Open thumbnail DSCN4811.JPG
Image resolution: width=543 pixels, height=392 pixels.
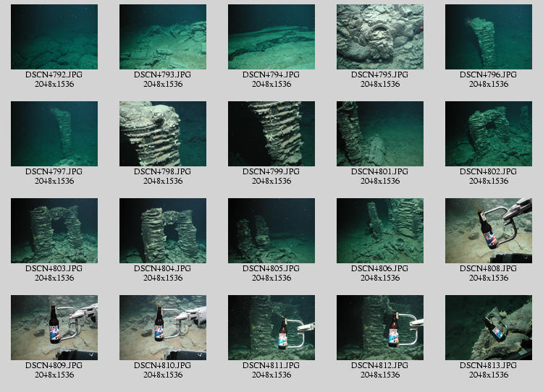271,328
